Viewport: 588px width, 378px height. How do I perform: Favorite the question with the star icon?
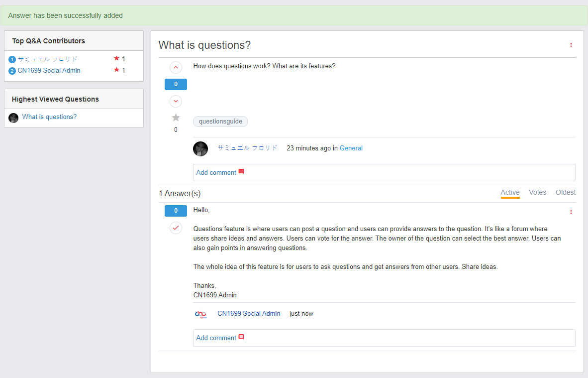[x=176, y=118]
